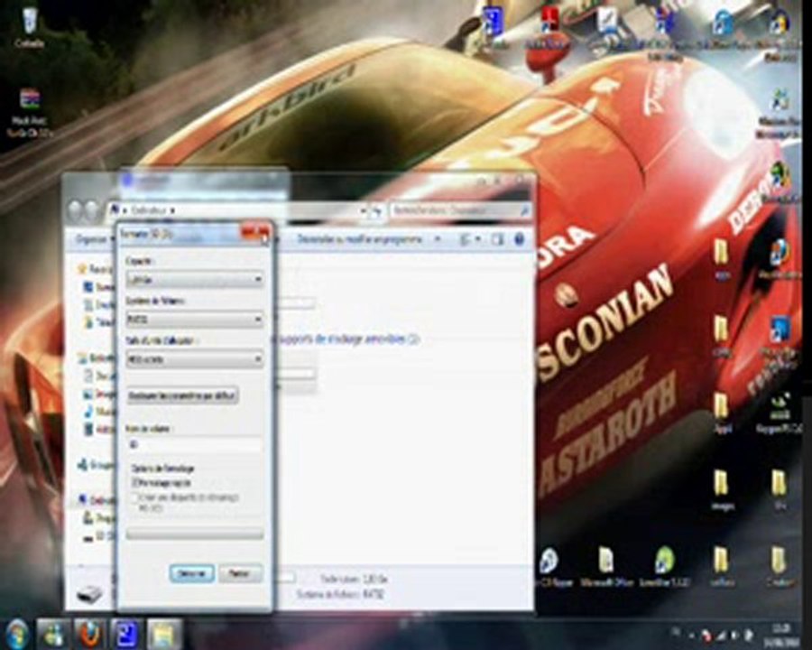Click the volume name input field

pyautogui.click(x=195, y=444)
